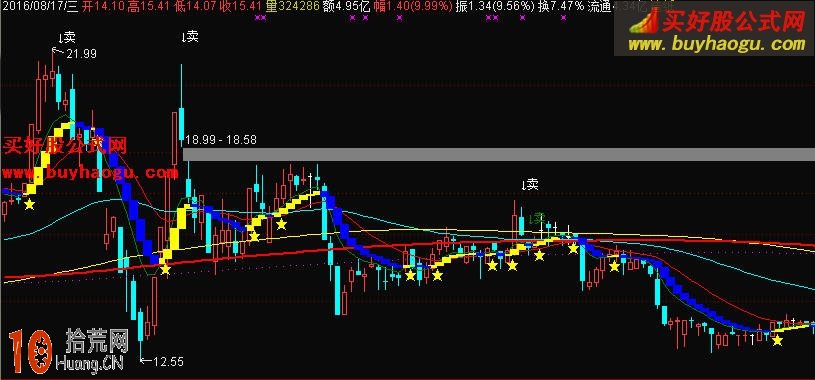Click the date text 2016/08/17/三
815x380 pixels.
tap(40, 7)
